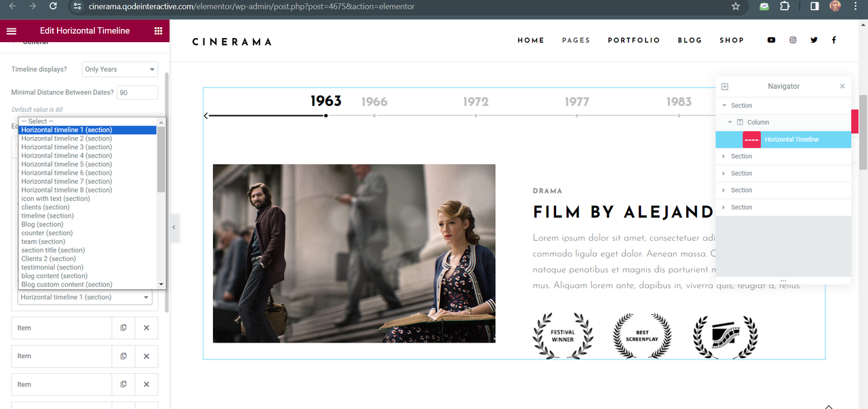
Task: Open the Elementor hamburger menu
Action: point(12,31)
